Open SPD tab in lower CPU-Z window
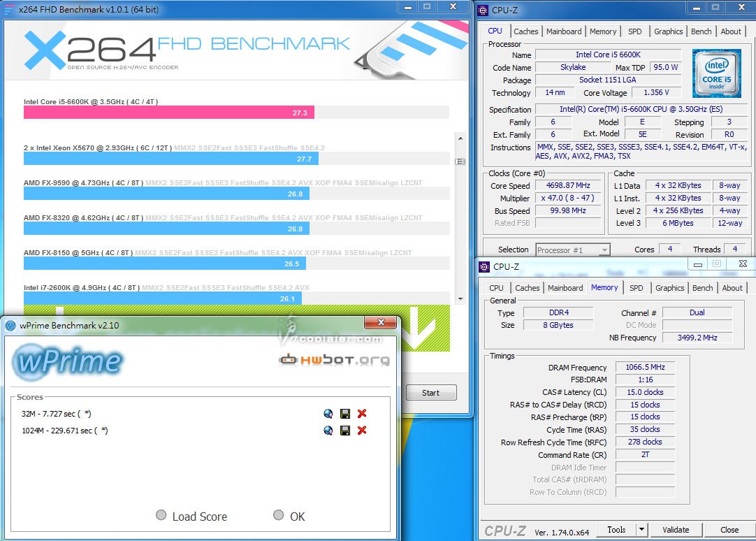 (636, 288)
